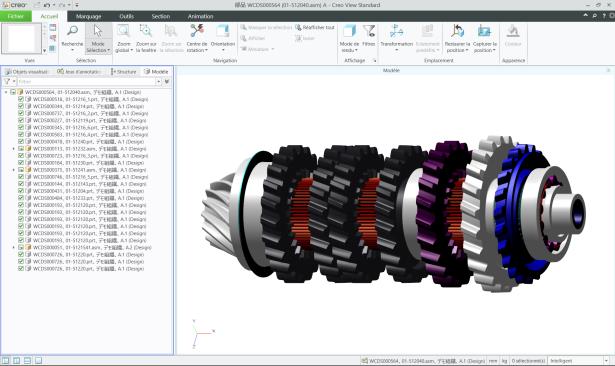Image resolution: width=615 pixels, height=366 pixels.
Task: Click the Undo arrow in the title bar
Action: 47,5
